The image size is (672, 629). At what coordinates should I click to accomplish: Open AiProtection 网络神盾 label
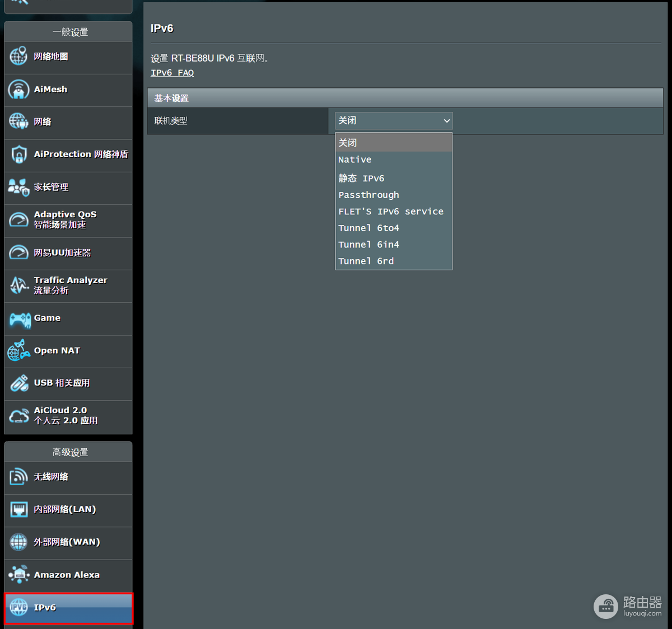[81, 154]
